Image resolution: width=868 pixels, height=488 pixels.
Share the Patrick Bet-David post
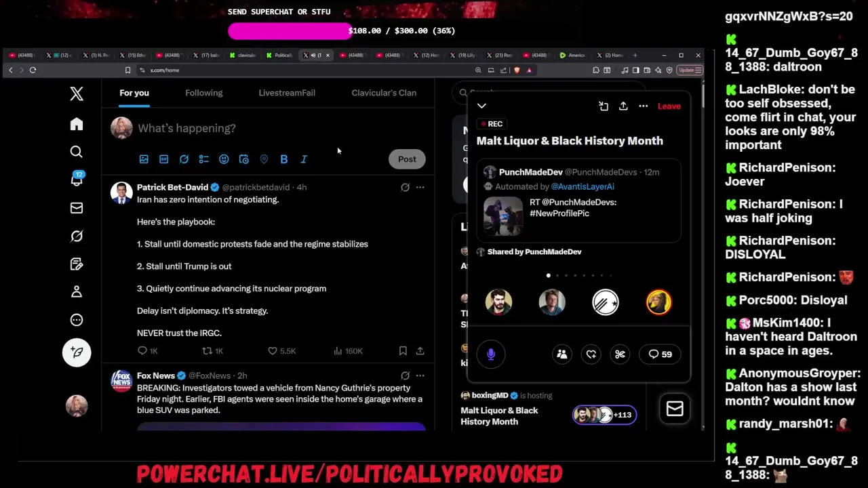[420, 351]
